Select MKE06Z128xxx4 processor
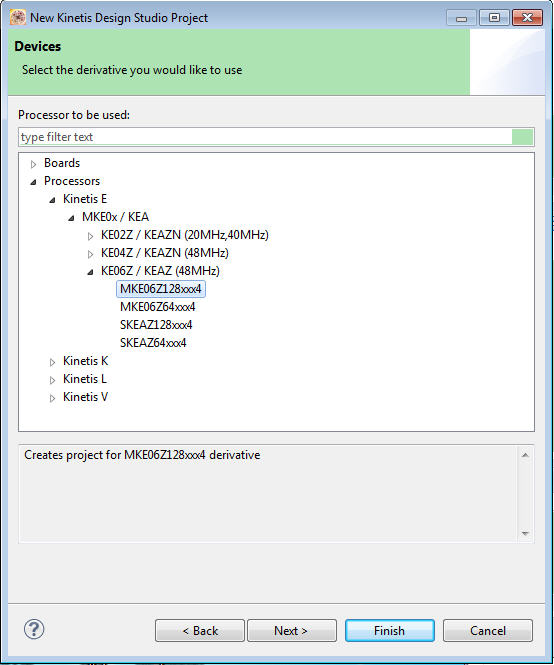The height and width of the screenshot is (665, 554). tap(161, 289)
